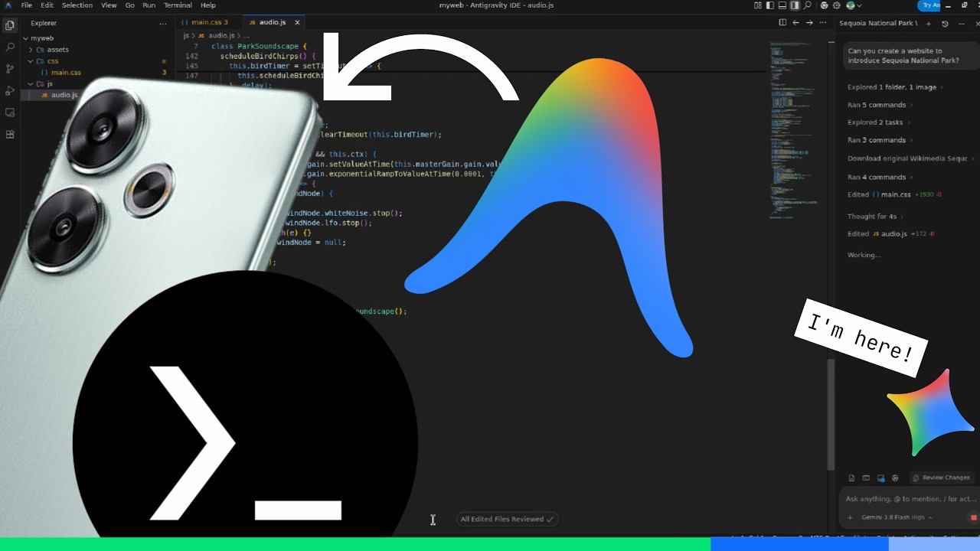Open the browser icon in title bar
The height and width of the screenshot is (551, 980).
(x=825, y=5)
